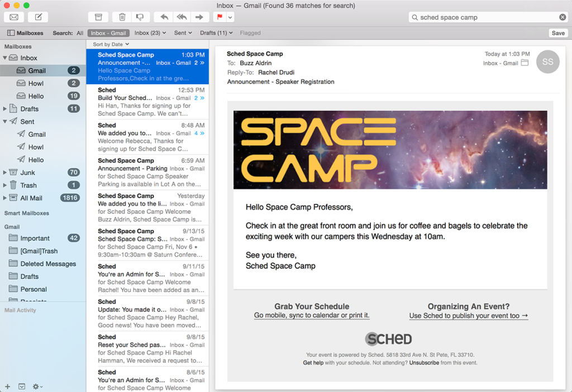The height and width of the screenshot is (392, 572).
Task: Open the Deleted Messages folder
Action: tap(42, 264)
